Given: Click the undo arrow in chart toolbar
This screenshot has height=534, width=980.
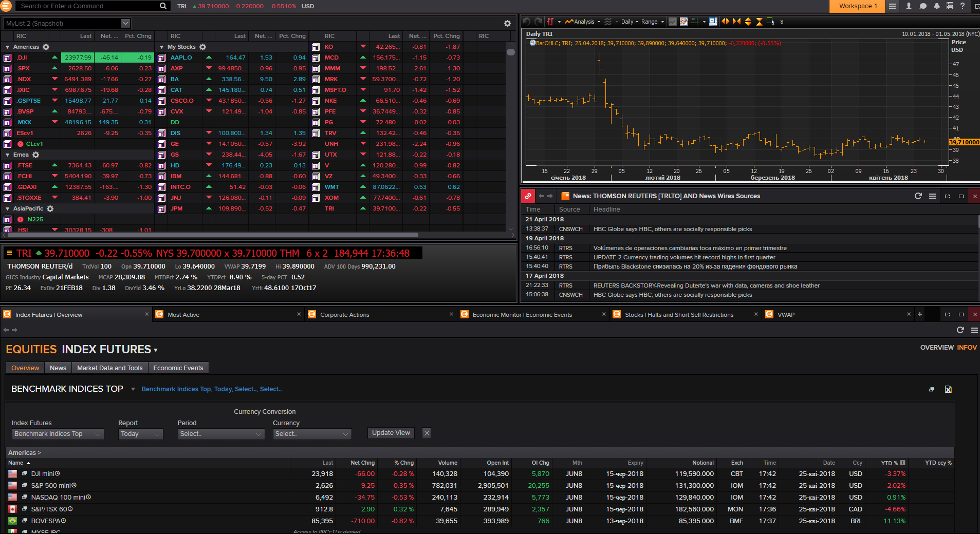Looking at the screenshot, I should (526, 22).
